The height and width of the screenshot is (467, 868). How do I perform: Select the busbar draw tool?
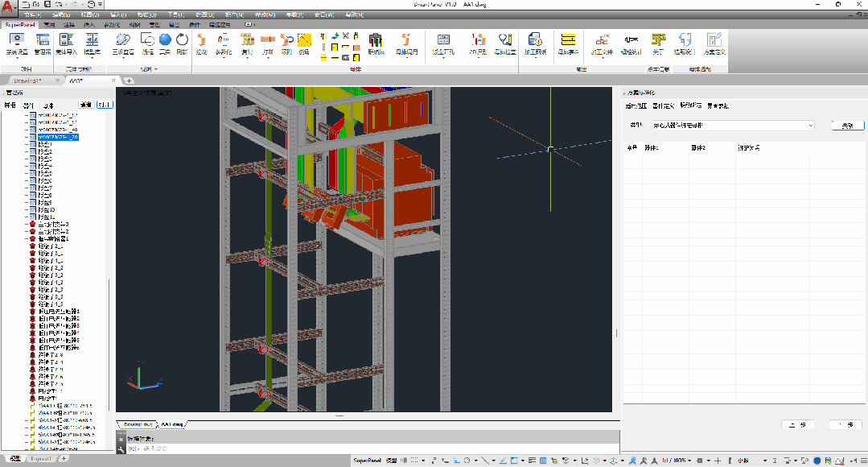coord(201,43)
